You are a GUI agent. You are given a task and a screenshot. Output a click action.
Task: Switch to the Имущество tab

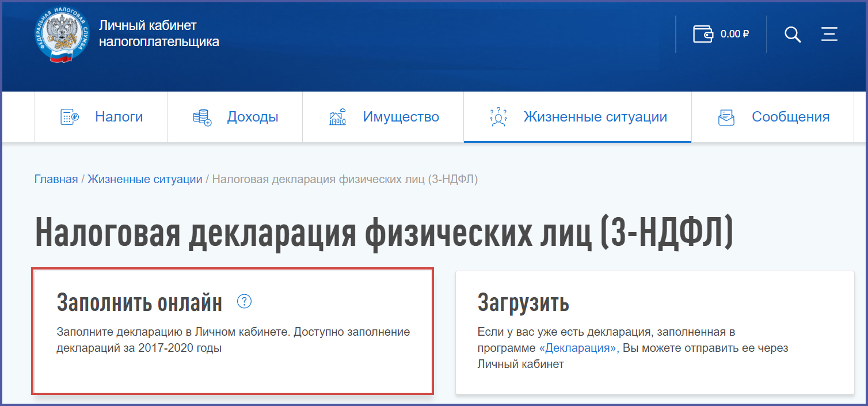coord(383,117)
